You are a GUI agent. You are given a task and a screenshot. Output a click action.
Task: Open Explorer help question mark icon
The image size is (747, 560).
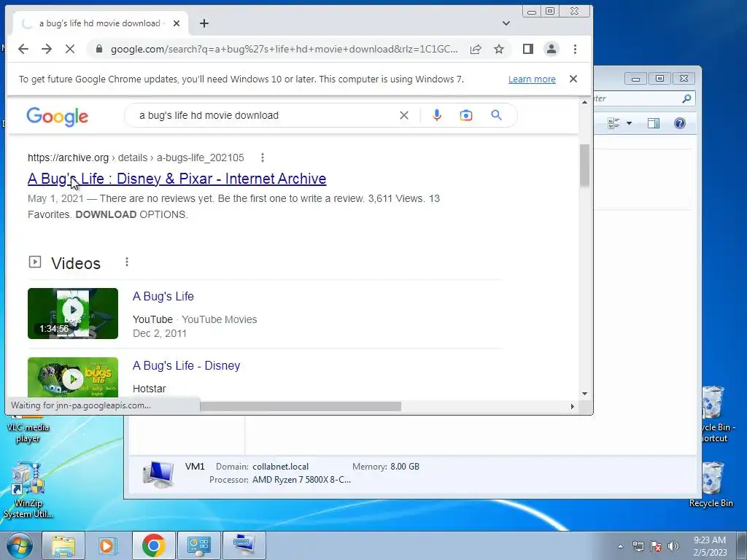click(680, 123)
